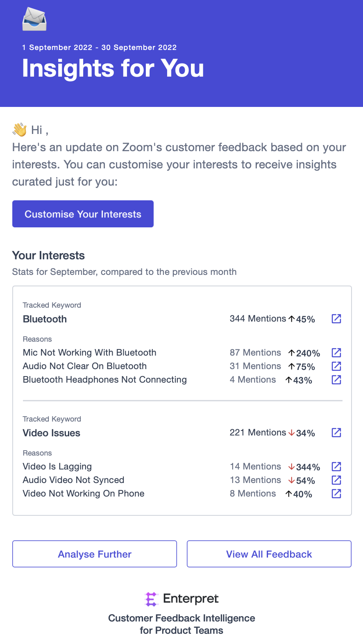
Task: Click the Insights for You heading
Action: (x=113, y=68)
